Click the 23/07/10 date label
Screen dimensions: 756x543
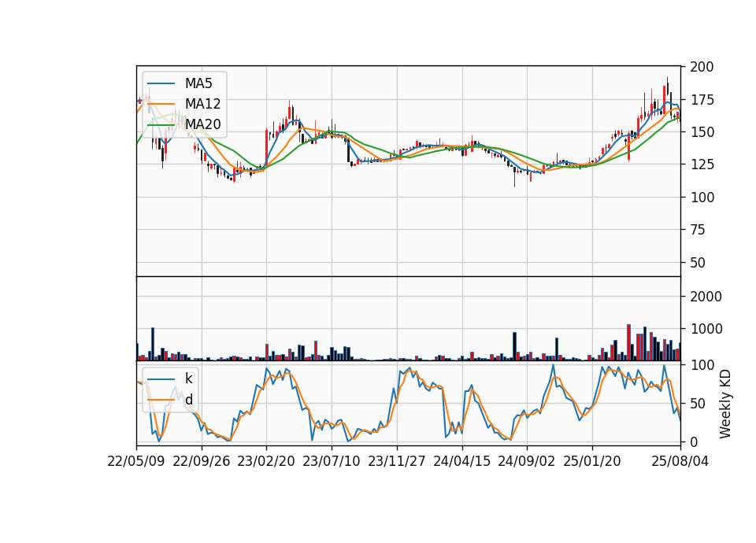pyautogui.click(x=332, y=461)
